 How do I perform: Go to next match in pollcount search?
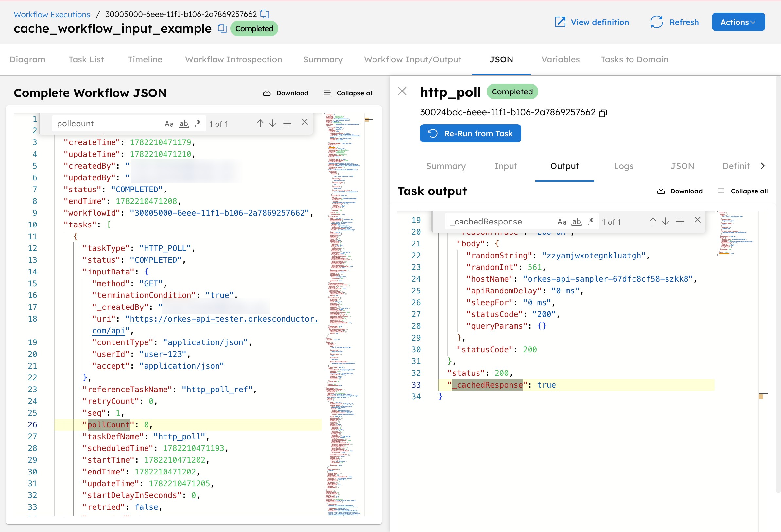point(273,123)
